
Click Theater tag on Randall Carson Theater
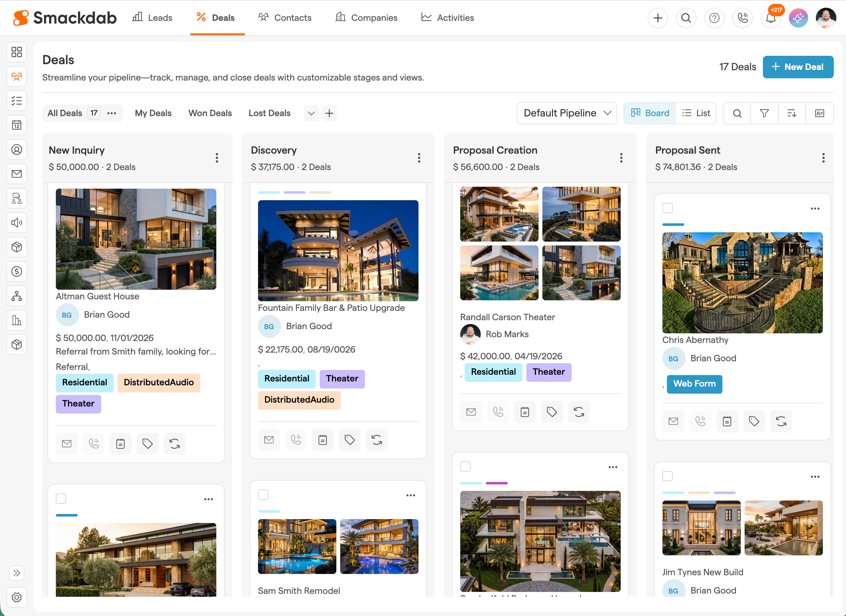(548, 372)
